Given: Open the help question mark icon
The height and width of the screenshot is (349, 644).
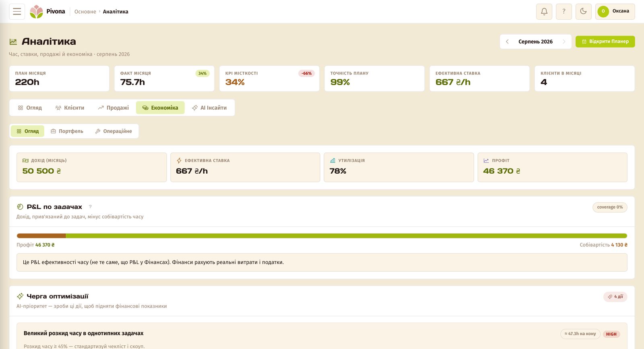Looking at the screenshot, I should tap(564, 12).
